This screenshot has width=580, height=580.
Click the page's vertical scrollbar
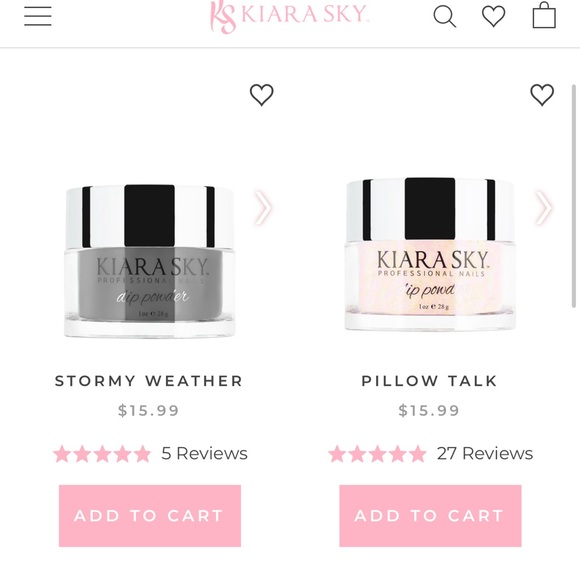[x=574, y=196]
